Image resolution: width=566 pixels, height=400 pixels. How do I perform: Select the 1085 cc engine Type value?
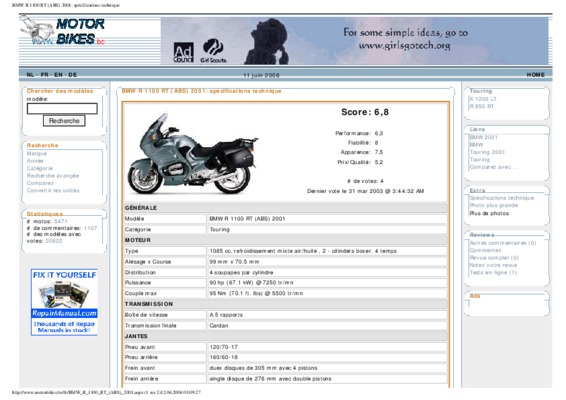(x=303, y=251)
